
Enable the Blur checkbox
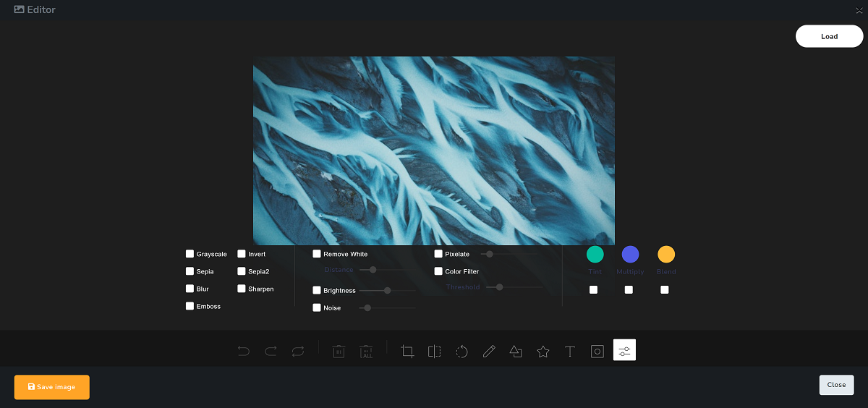(x=190, y=289)
